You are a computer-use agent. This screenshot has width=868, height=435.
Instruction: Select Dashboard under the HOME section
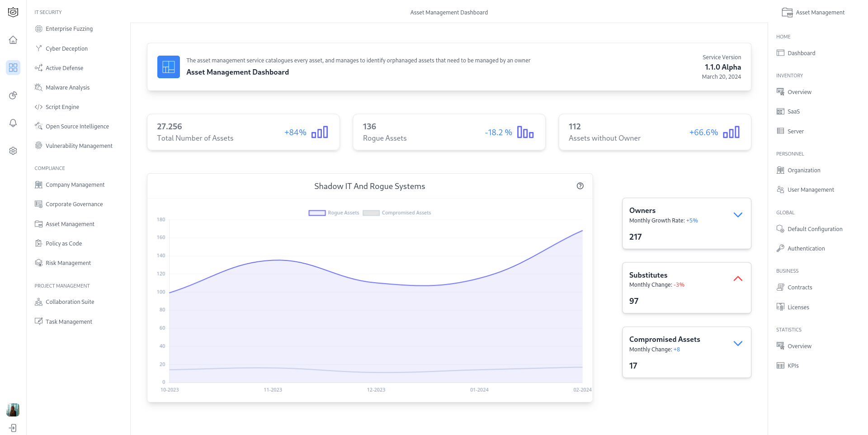click(802, 53)
